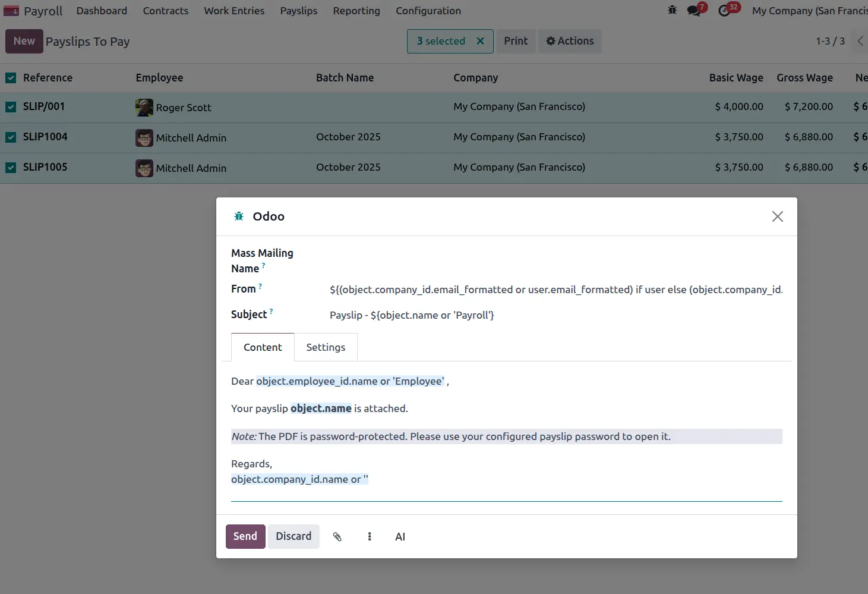Viewport: 868px width, 594px height.
Task: Click the debug bug icon in top navbar
Action: pos(672,10)
